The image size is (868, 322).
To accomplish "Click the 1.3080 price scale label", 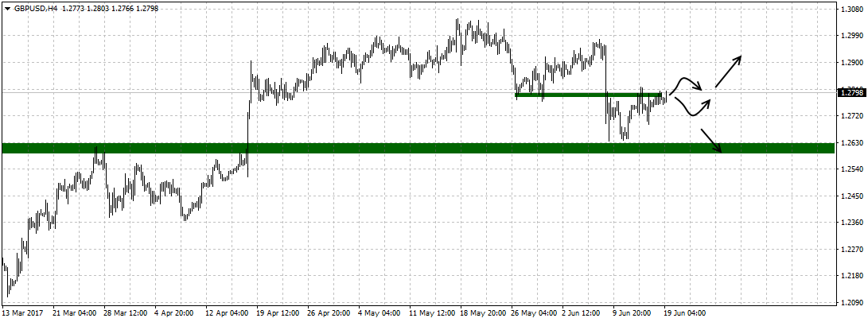I will pos(850,10).
